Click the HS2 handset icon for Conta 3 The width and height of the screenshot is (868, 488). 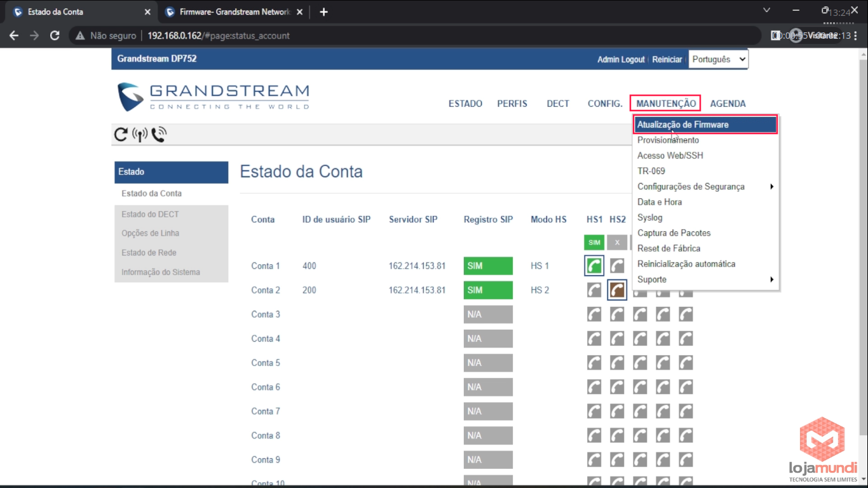tap(617, 314)
